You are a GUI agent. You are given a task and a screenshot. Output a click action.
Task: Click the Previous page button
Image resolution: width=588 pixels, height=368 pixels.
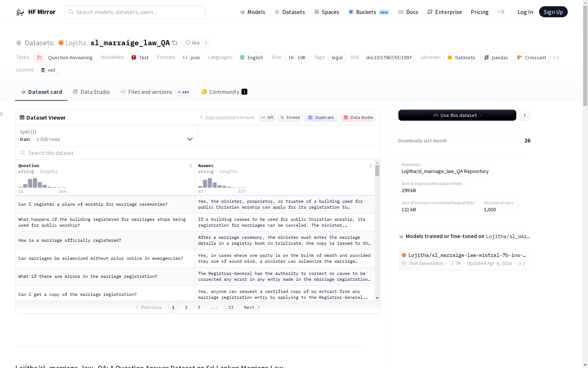click(x=148, y=307)
